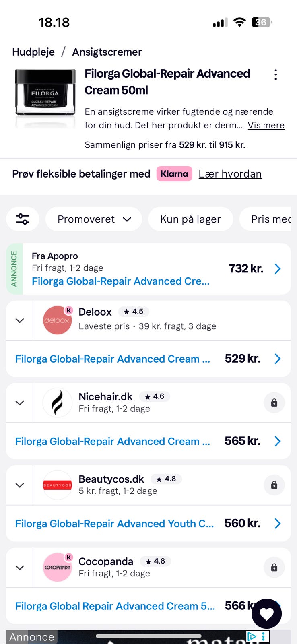Screen dimensions: 297x644
Task: Expand the Deloox offer details
Action: click(19, 320)
